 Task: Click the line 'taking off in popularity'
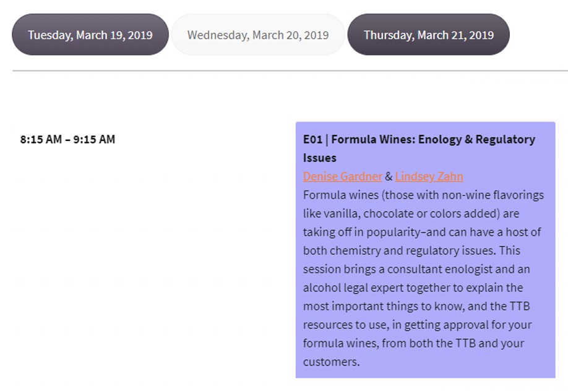[422, 232]
